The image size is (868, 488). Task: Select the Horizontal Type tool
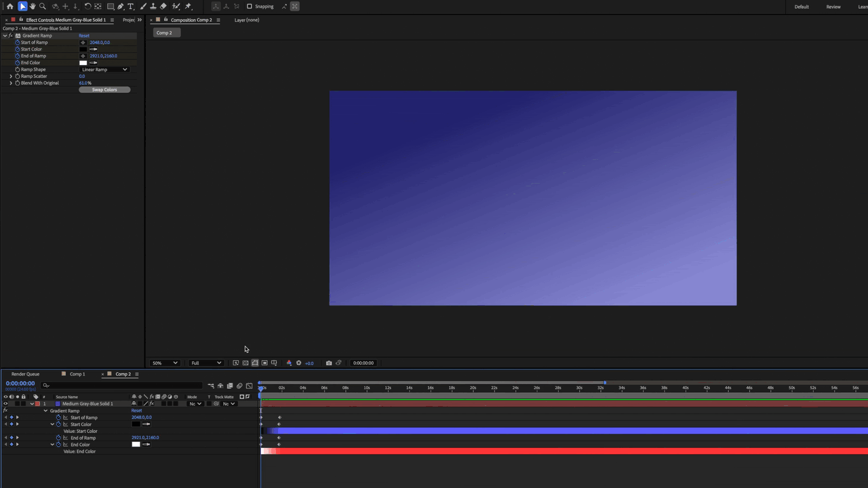point(131,6)
